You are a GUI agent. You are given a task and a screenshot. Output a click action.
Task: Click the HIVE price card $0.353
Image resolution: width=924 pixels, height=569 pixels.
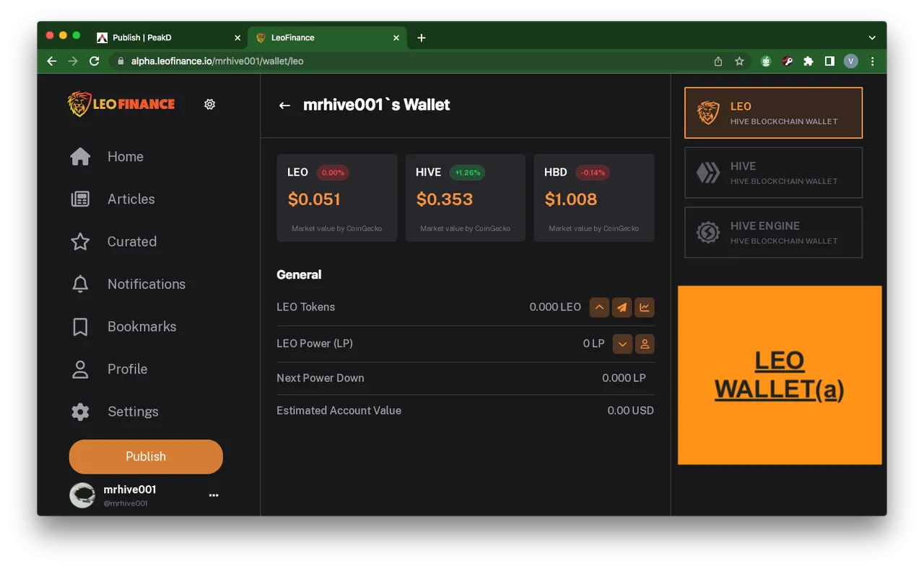click(466, 198)
